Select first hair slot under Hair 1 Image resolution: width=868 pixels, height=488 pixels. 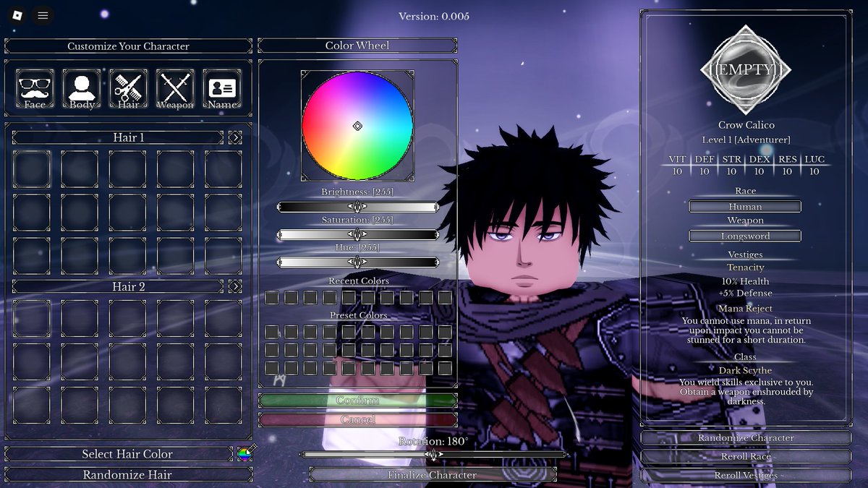pos(32,169)
